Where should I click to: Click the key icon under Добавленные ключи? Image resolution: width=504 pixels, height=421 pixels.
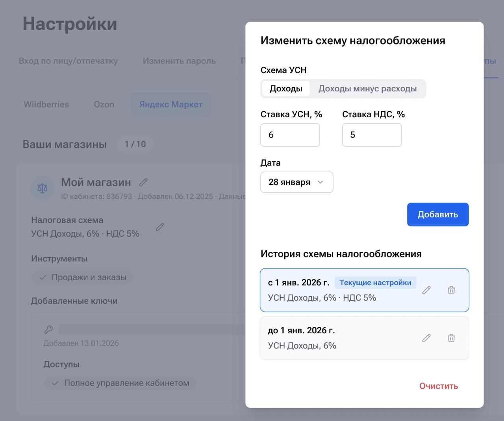click(x=48, y=329)
